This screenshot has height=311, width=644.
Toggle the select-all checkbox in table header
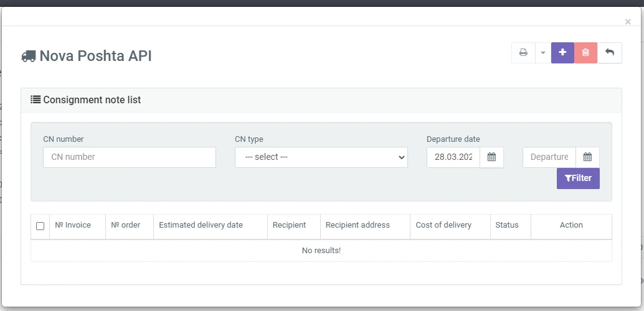pos(40,226)
